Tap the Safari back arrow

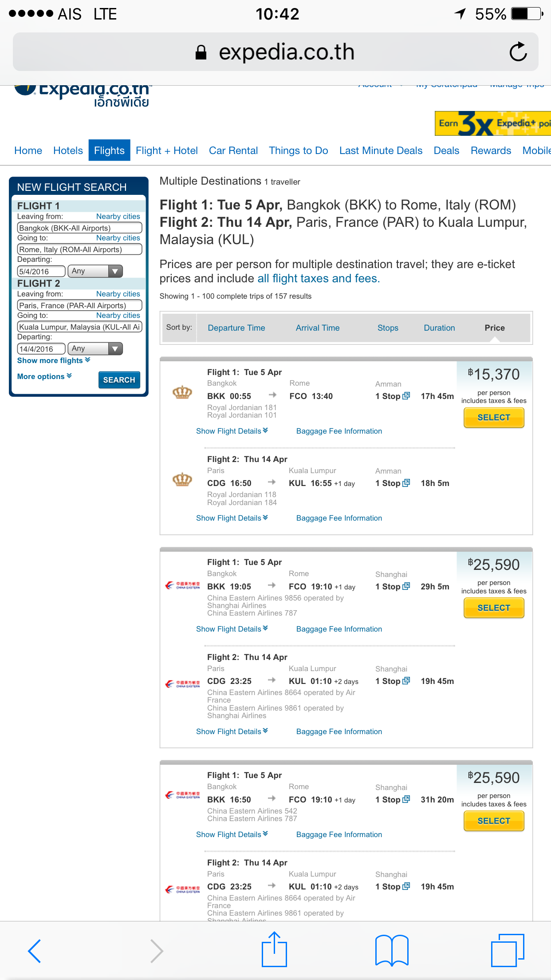[35, 951]
